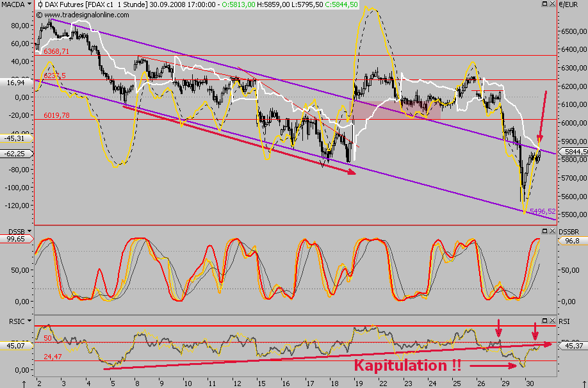Maximize the RSI indicator pane
The width and height of the screenshot is (588, 388).
tap(545, 321)
